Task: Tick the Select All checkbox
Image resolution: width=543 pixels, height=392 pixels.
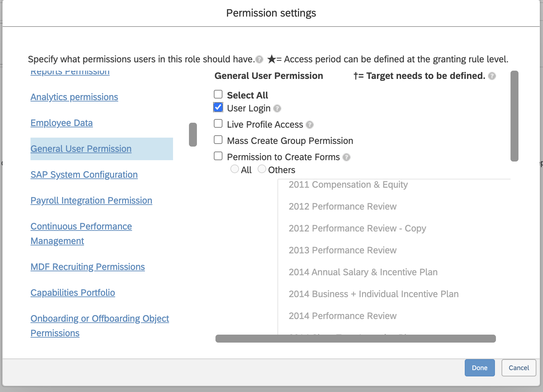Action: pos(218,95)
